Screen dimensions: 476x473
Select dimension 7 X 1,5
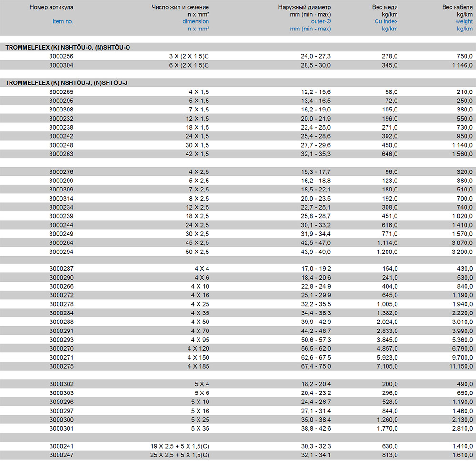199,110
